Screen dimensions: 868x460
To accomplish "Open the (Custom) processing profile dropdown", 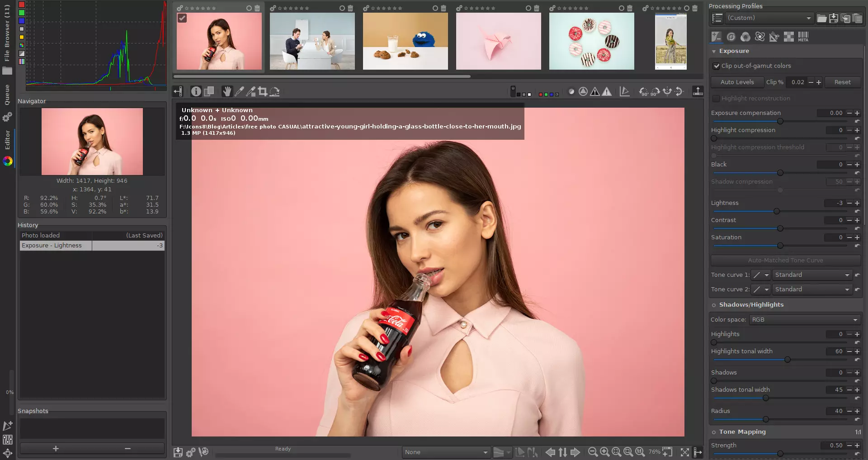I will pos(769,18).
